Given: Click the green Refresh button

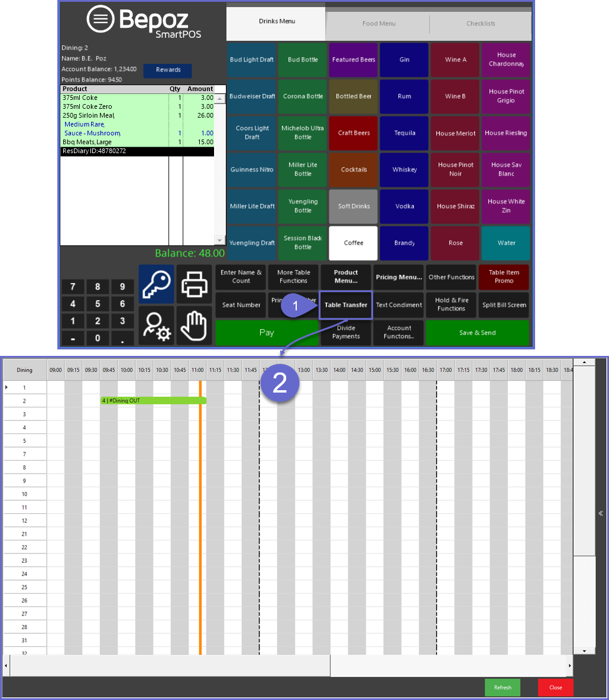Looking at the screenshot, I should pos(503,688).
